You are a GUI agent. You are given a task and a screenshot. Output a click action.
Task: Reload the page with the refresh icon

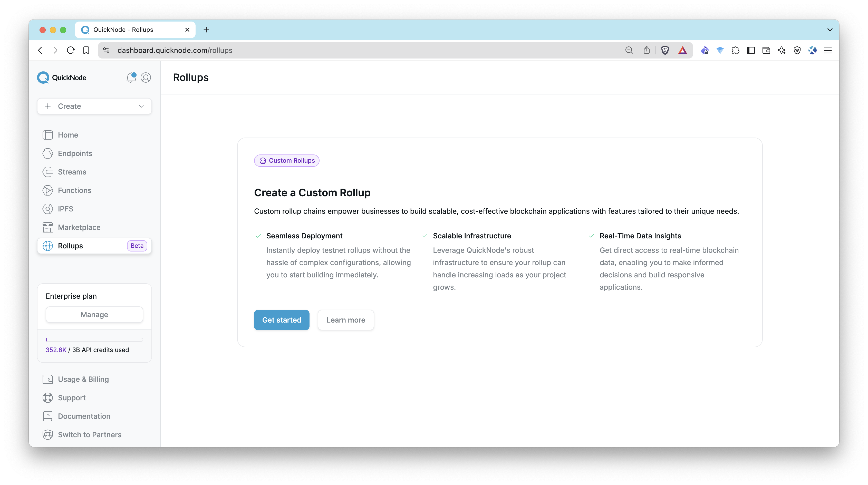(x=71, y=50)
